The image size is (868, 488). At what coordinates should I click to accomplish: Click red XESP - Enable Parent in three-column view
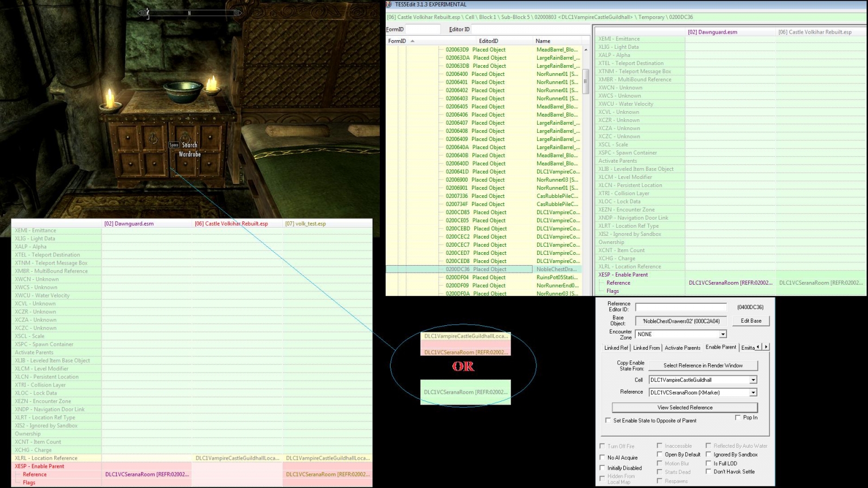pos(40,466)
